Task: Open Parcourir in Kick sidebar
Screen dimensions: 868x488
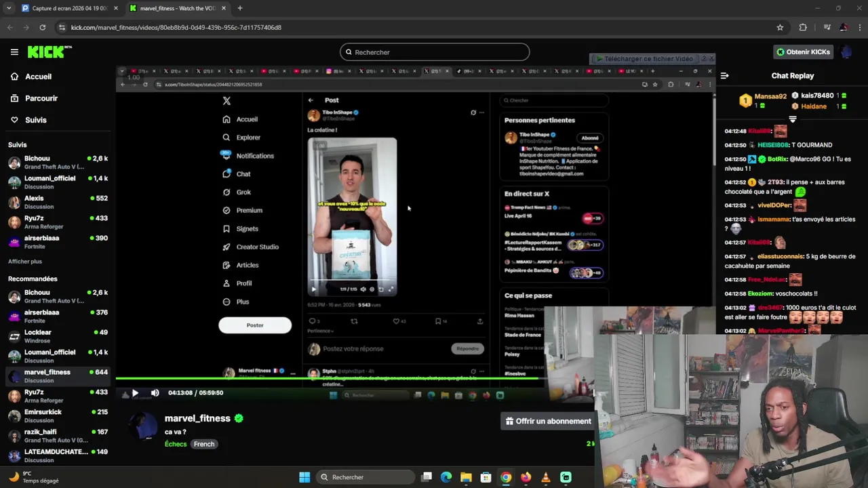Action: tap(41, 98)
